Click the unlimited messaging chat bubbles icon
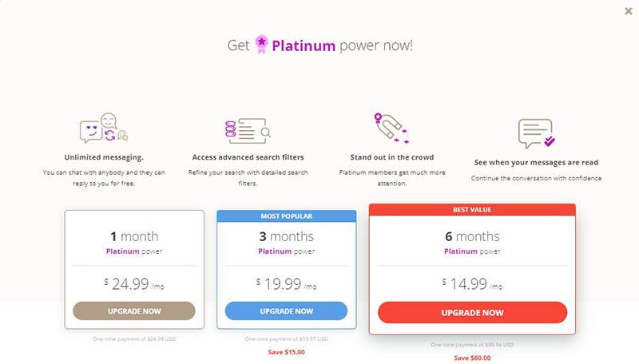Image resolution: width=639 pixels, height=364 pixels. (104, 128)
